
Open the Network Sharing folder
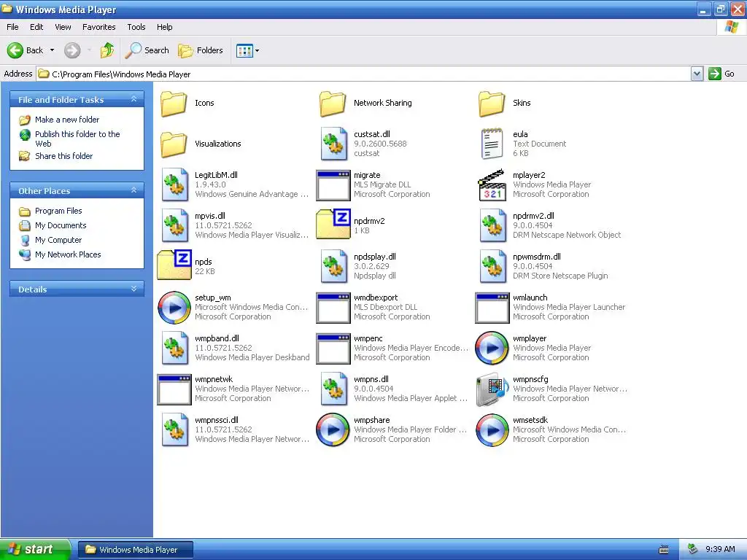[333, 104]
